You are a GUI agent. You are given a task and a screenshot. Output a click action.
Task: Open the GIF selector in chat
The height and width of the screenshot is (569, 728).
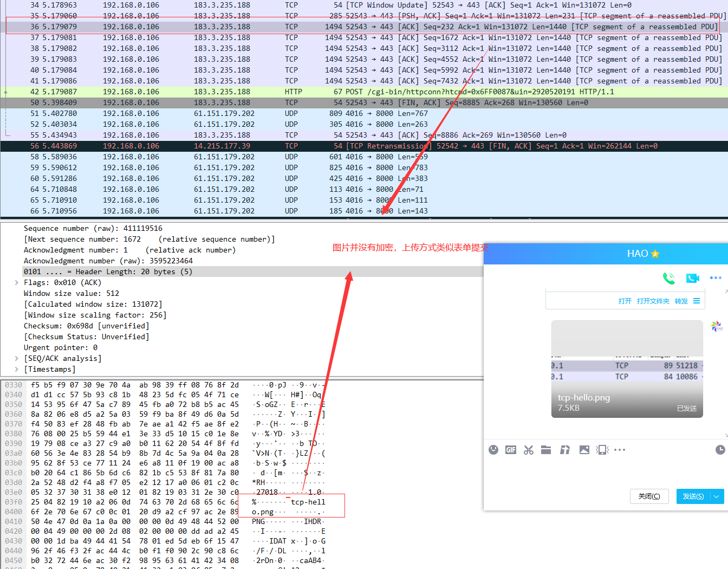[511, 450]
